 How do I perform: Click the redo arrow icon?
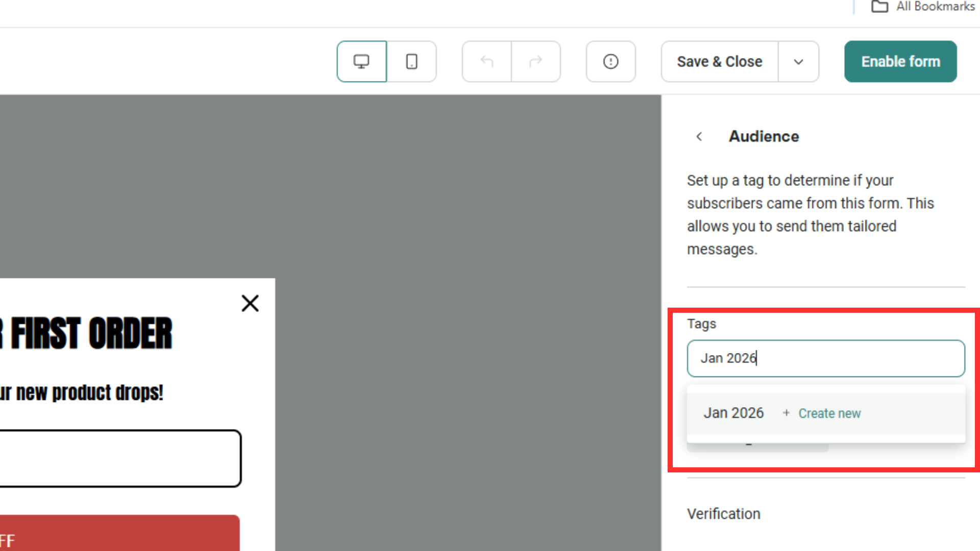pos(535,62)
